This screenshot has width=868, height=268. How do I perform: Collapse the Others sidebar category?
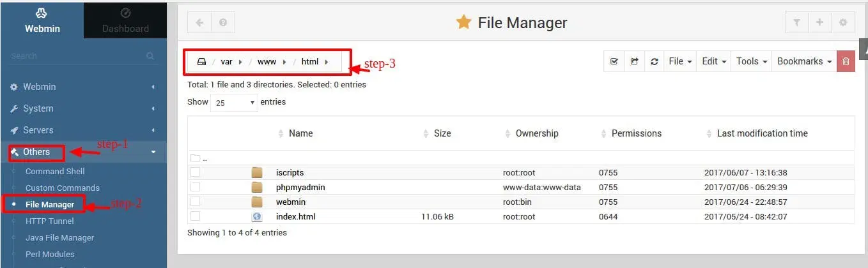[83, 152]
